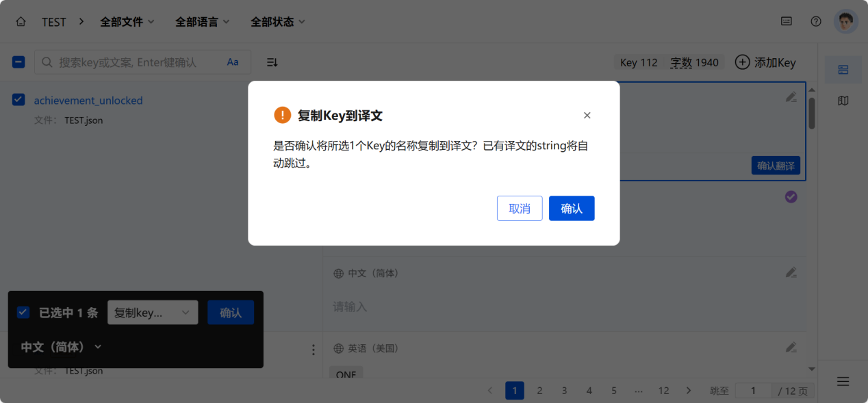
Task: Go to page 3
Action: tap(564, 391)
